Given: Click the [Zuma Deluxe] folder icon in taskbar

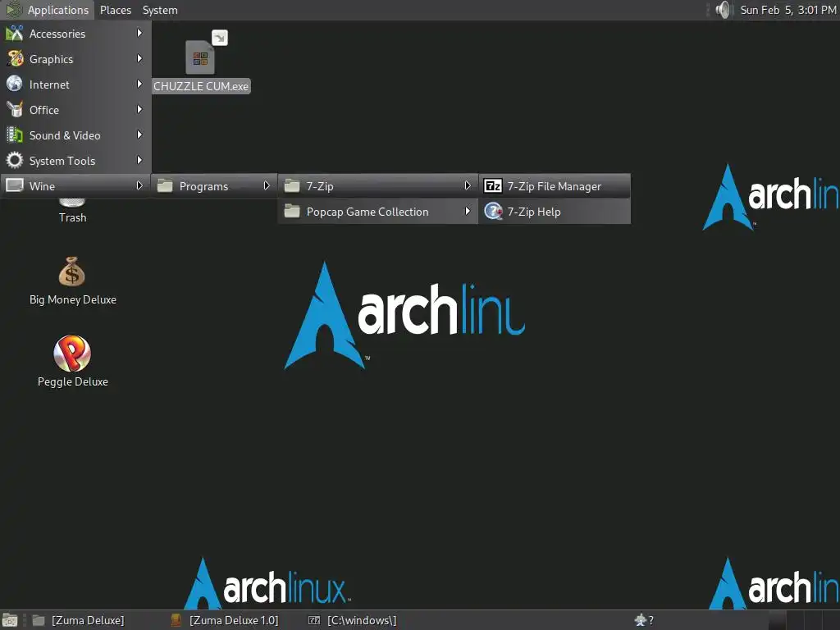Looking at the screenshot, I should [x=39, y=620].
